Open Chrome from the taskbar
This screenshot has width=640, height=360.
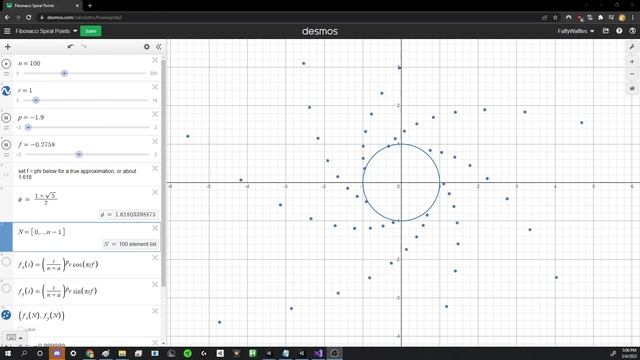click(90, 353)
